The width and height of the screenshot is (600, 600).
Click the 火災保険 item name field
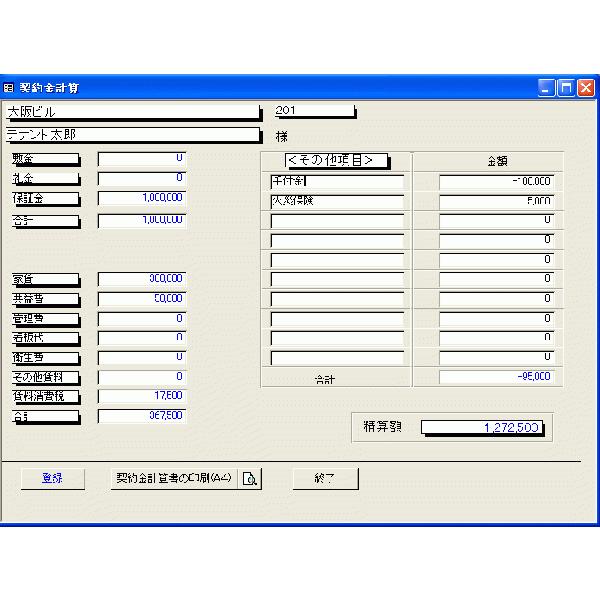click(x=336, y=201)
